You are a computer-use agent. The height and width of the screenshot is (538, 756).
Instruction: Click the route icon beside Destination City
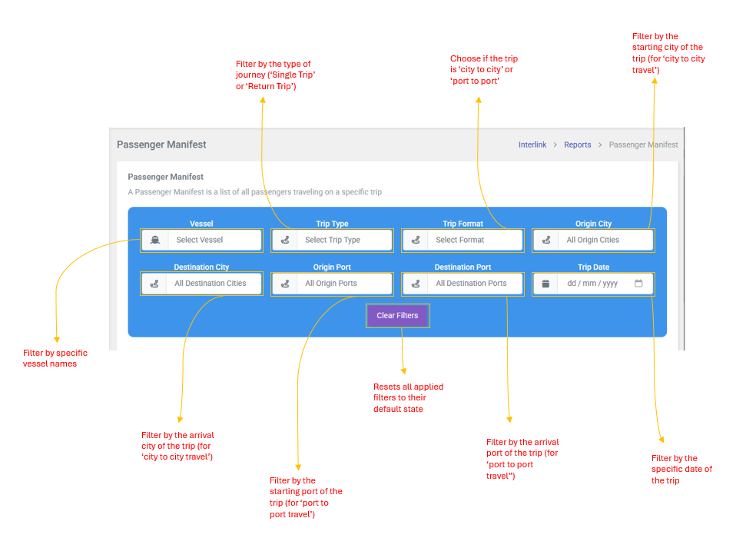pos(154,284)
